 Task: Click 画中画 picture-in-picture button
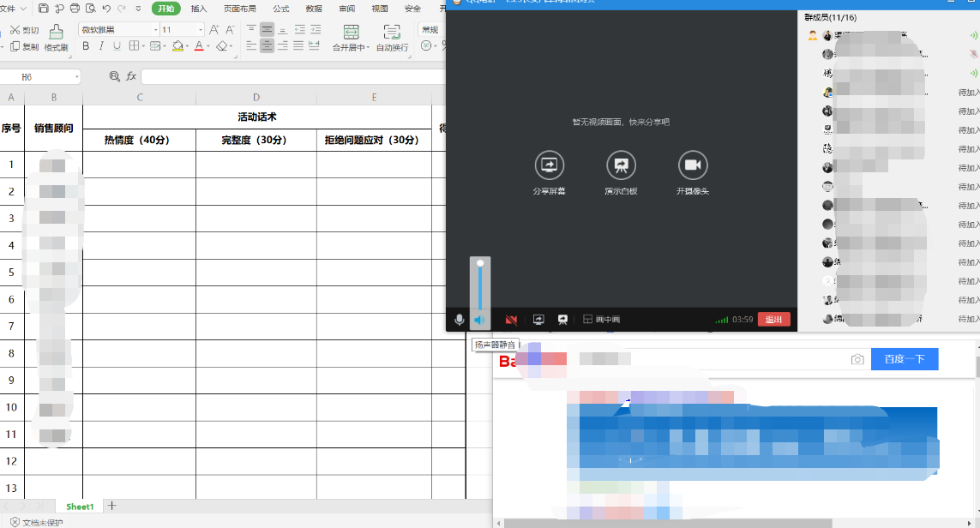601,320
